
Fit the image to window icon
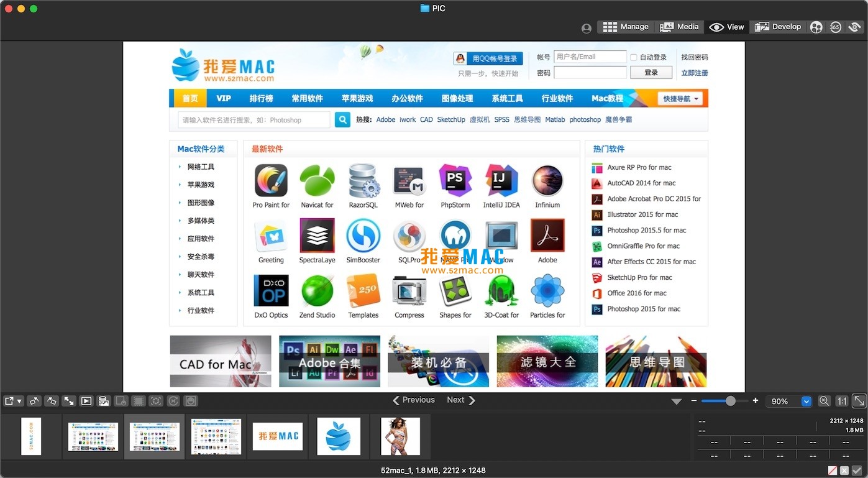[859, 401]
